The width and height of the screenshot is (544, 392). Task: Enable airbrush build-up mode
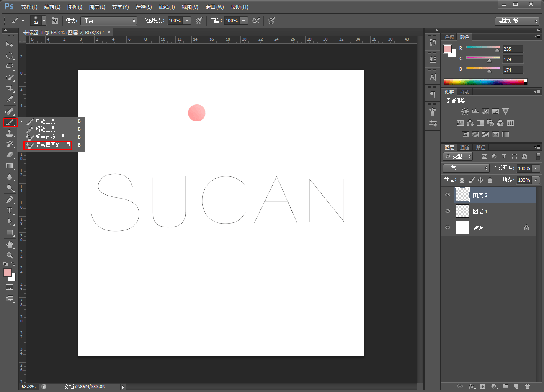[256, 21]
